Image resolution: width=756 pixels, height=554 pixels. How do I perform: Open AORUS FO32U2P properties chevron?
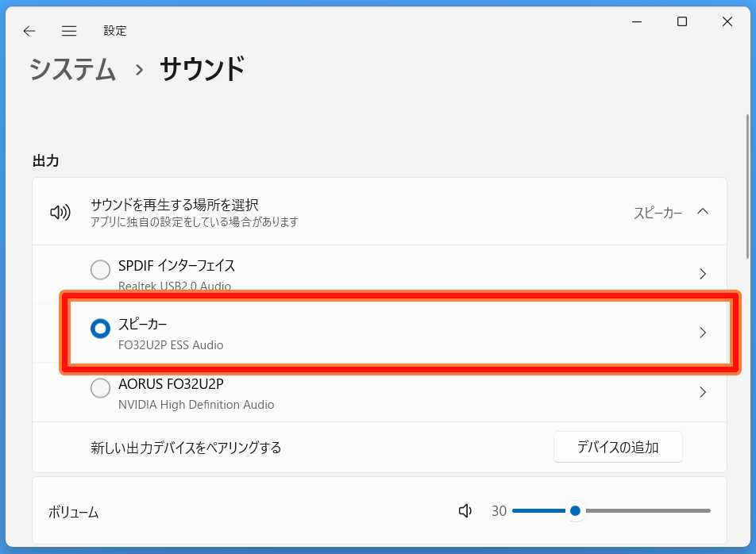click(703, 392)
